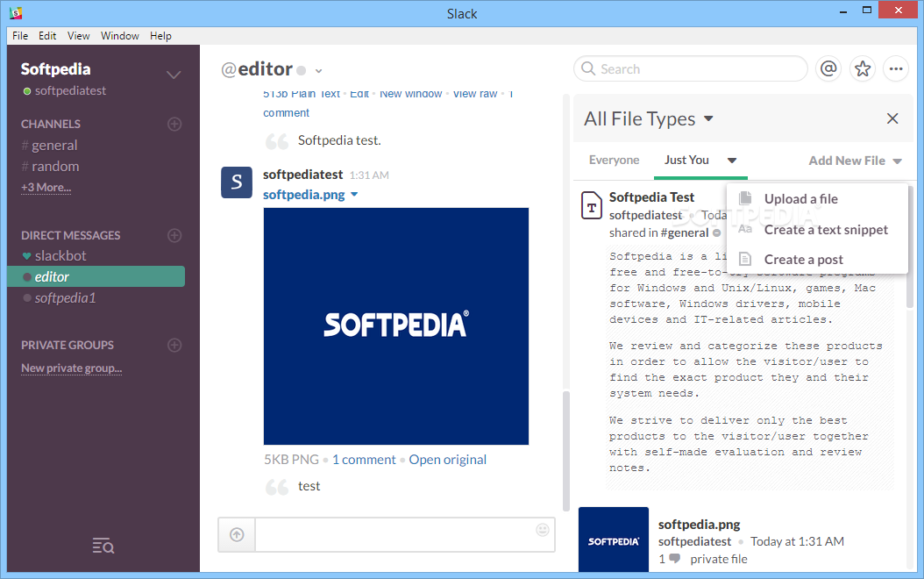Select the editor direct message

tap(96, 276)
